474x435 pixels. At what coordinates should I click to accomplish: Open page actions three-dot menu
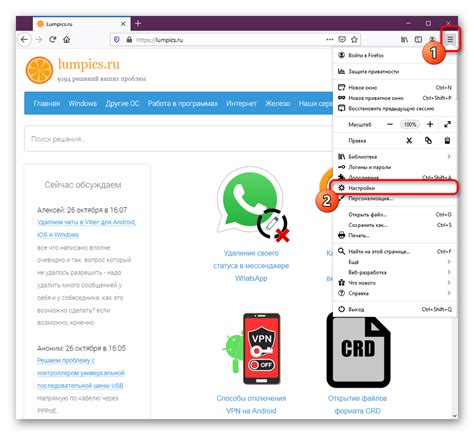pyautogui.click(x=330, y=40)
